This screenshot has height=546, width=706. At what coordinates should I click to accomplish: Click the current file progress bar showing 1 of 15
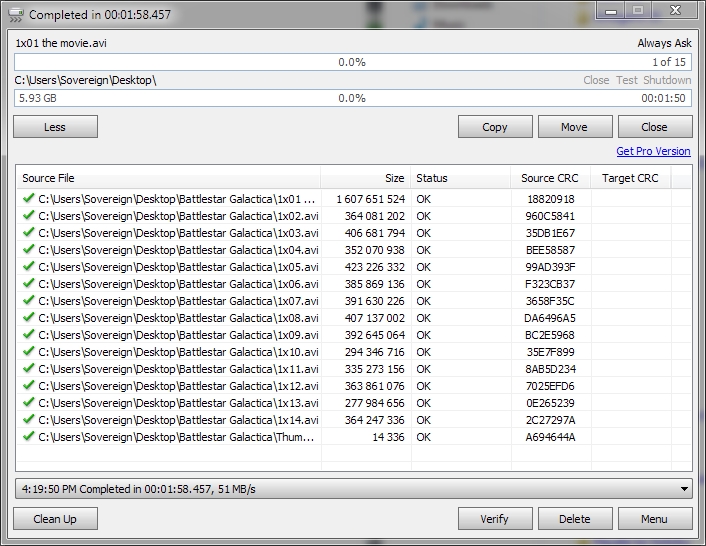pyautogui.click(x=353, y=62)
